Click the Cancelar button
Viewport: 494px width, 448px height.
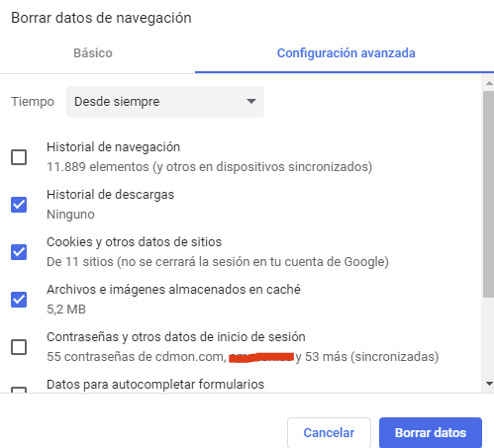coord(329,432)
